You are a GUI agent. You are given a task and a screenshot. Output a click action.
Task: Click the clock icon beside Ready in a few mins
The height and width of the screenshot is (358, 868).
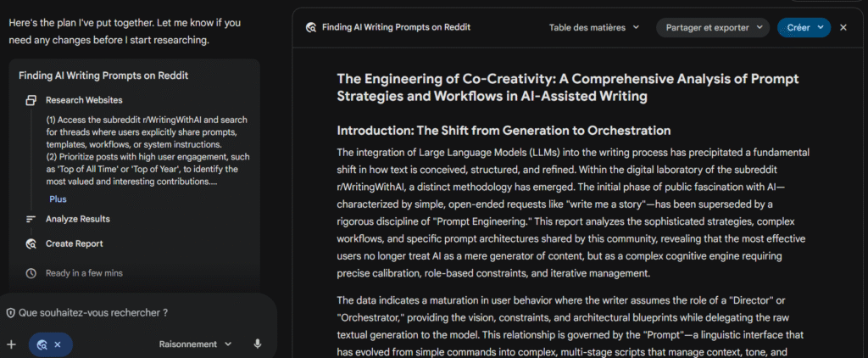[31, 273]
